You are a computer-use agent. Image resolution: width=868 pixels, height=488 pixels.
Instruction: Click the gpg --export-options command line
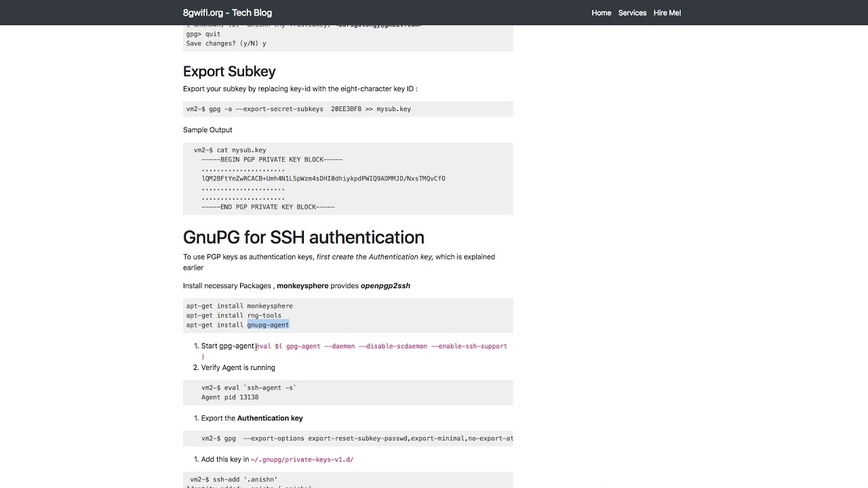pyautogui.click(x=357, y=439)
